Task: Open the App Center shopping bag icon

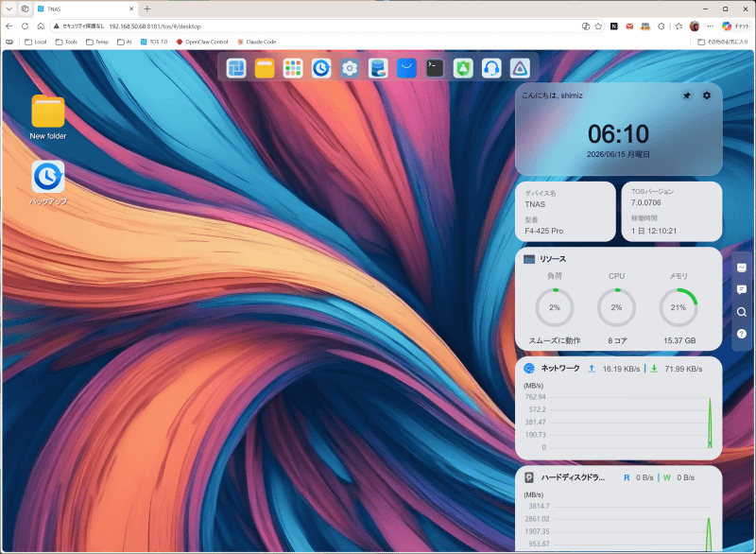Action: point(406,68)
